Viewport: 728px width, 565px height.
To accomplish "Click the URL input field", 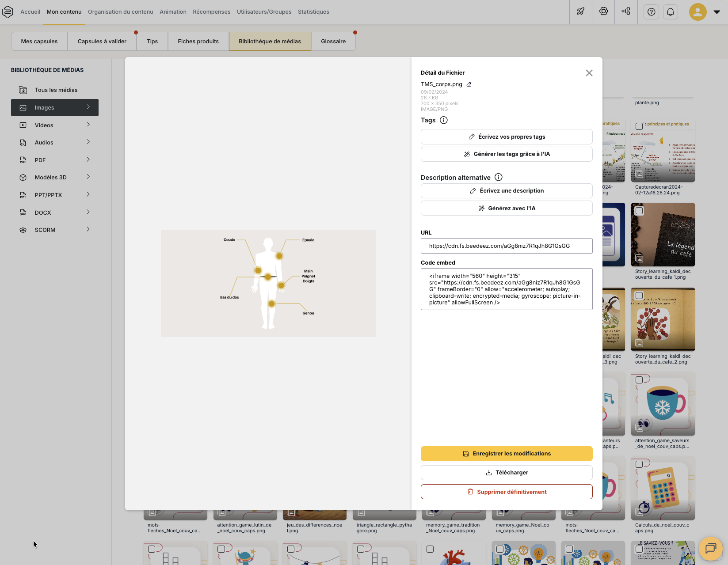I will click(507, 246).
